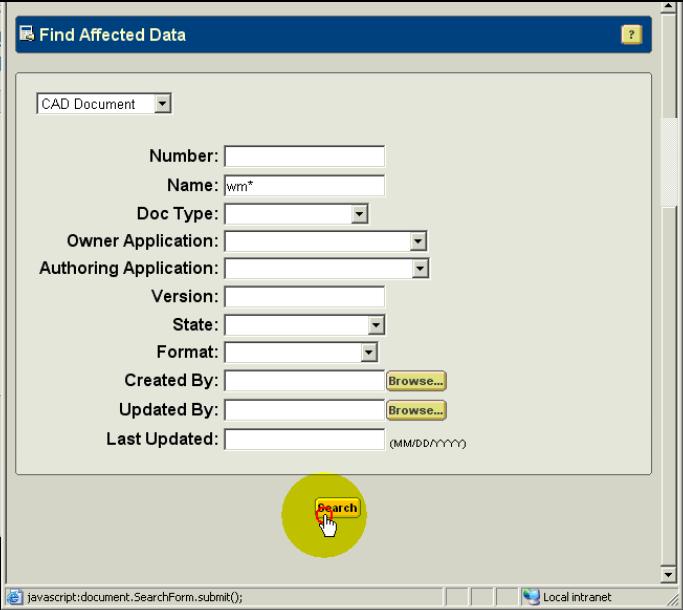Viewport: 683px width, 610px height.
Task: Click Browse next to Created By
Action: click(x=415, y=381)
